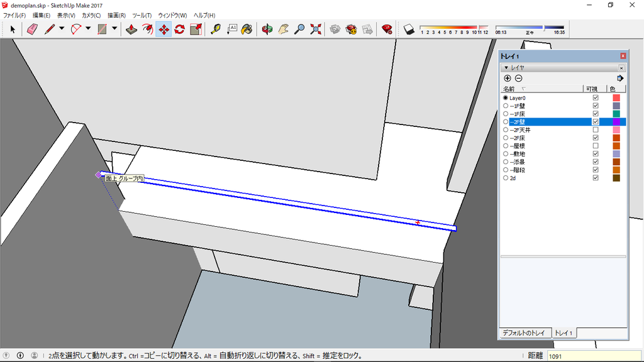Open the ファイル(F) menu

(14, 15)
